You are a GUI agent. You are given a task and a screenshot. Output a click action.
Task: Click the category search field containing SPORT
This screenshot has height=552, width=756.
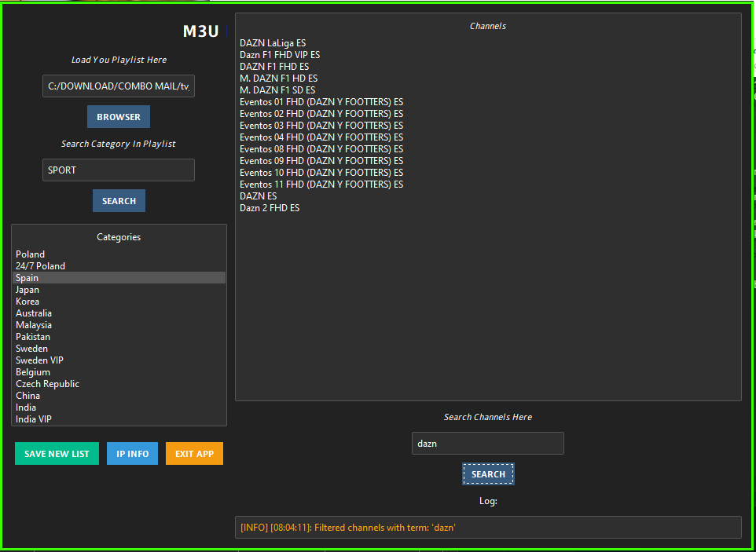tap(119, 170)
